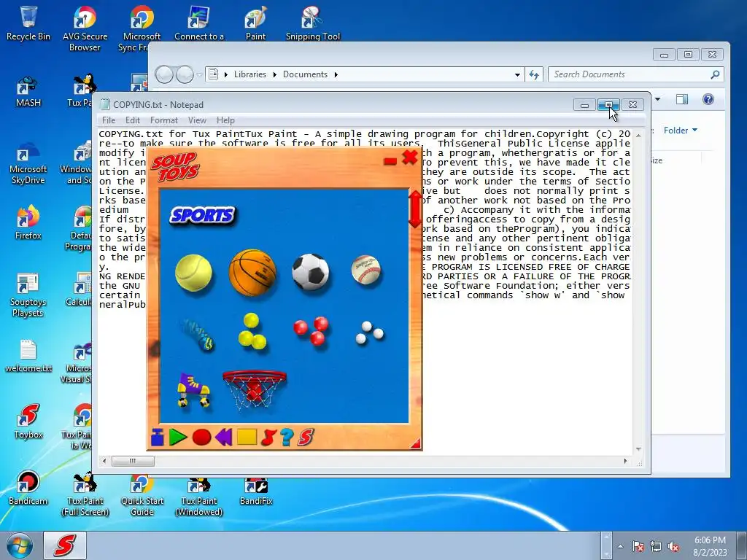Expand arrow after Documents in address bar
Viewport: 747px width, 560px height.
tap(336, 74)
